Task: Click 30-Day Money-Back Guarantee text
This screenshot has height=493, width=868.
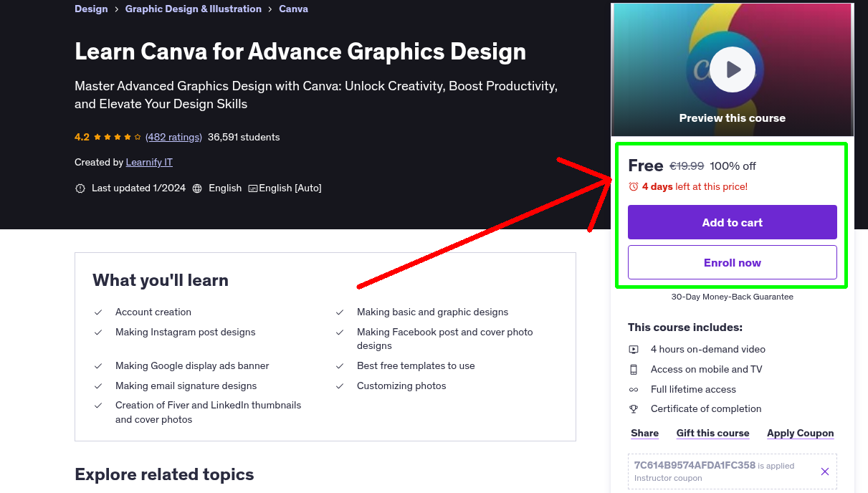Action: [733, 297]
